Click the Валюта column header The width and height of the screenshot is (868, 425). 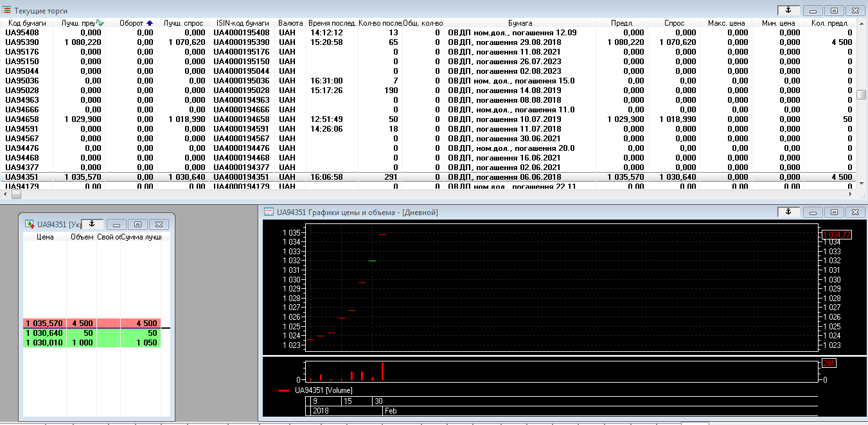coord(291,23)
